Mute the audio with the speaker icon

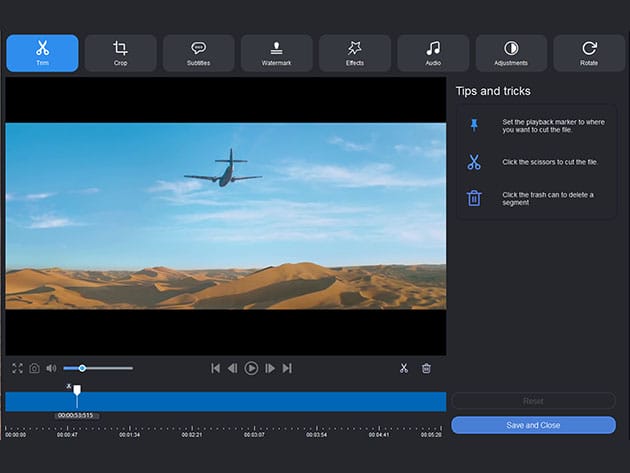pos(51,368)
